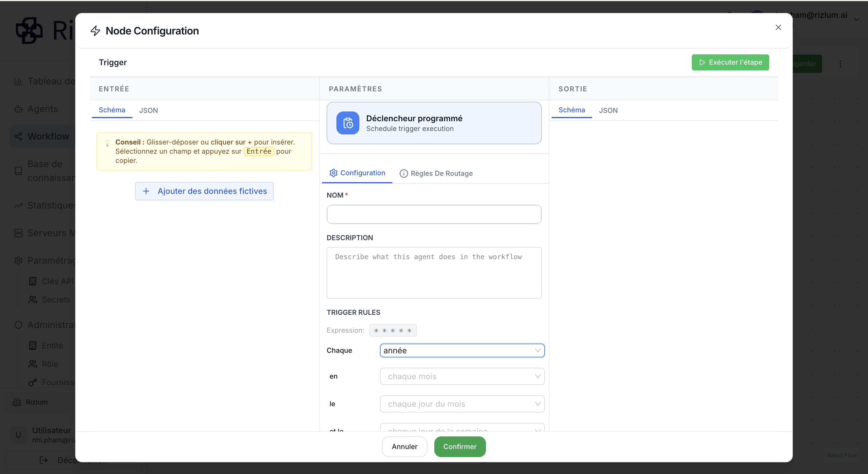
Task: Open the JSON tab in Entrée panel
Action: tap(149, 110)
